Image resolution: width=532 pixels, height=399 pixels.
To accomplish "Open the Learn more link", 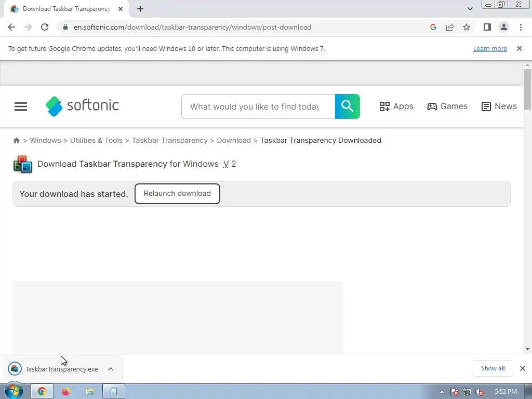I will point(490,48).
